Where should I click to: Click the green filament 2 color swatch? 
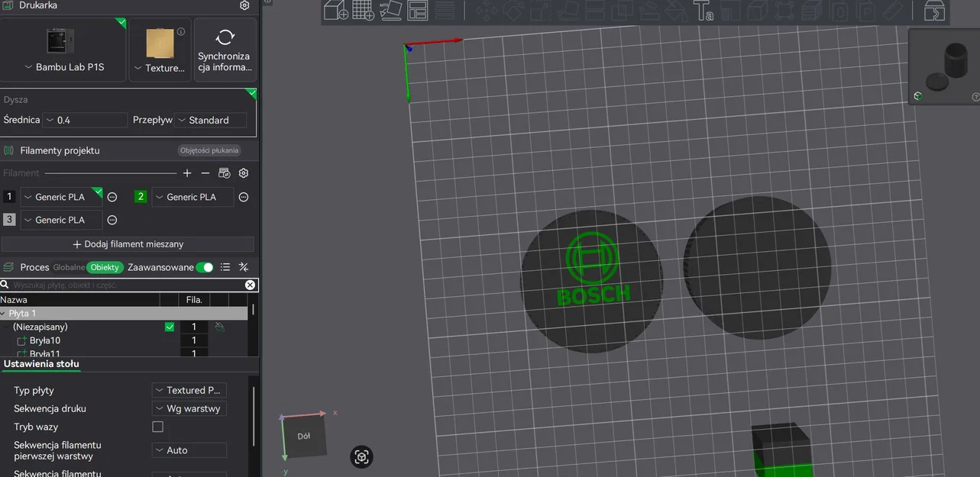141,197
